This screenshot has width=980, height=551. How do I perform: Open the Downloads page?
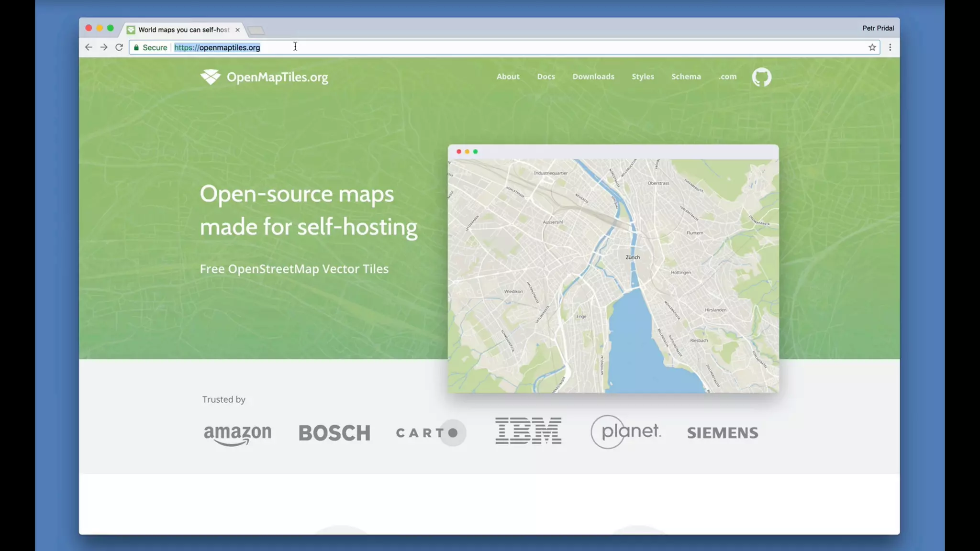[593, 77]
